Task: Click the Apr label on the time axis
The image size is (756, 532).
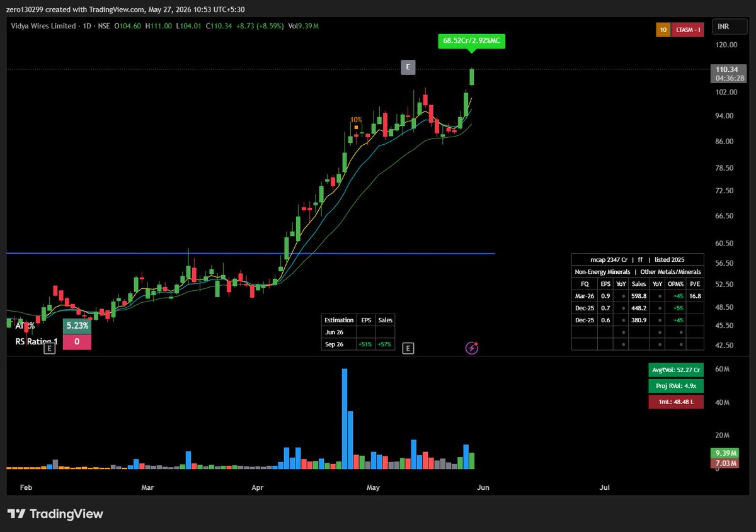Action: point(257,487)
